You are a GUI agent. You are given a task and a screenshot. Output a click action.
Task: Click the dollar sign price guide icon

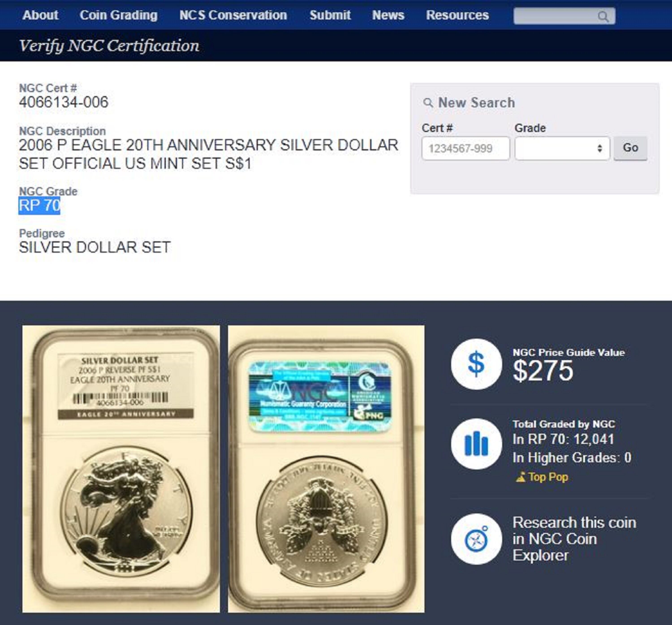point(476,364)
